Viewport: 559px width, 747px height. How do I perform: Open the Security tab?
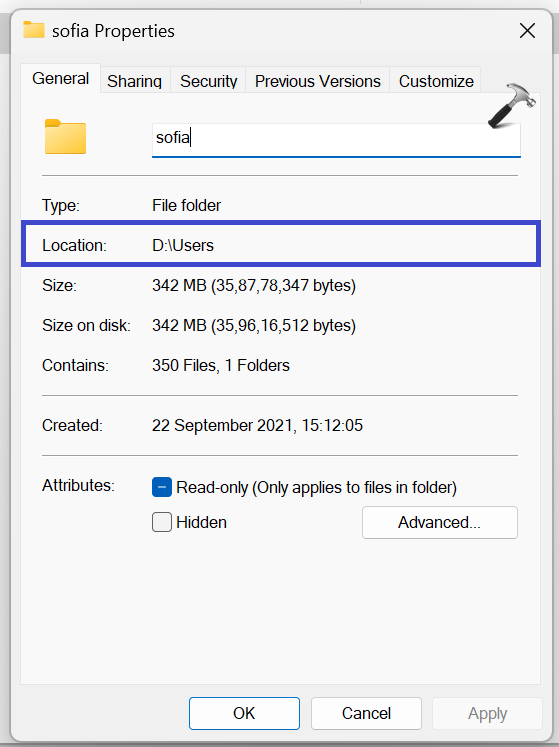point(208,81)
